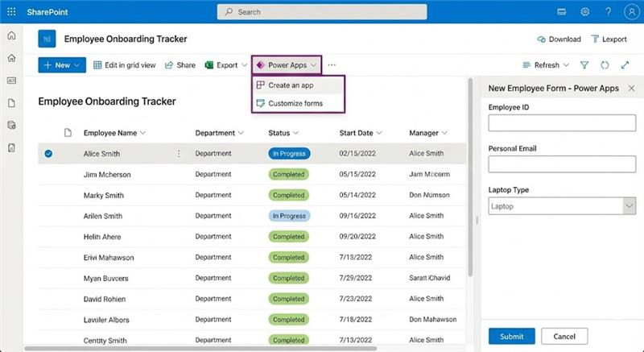This screenshot has height=352, width=644.
Task: Click the bottom icon in left sidebar
Action: [11, 148]
